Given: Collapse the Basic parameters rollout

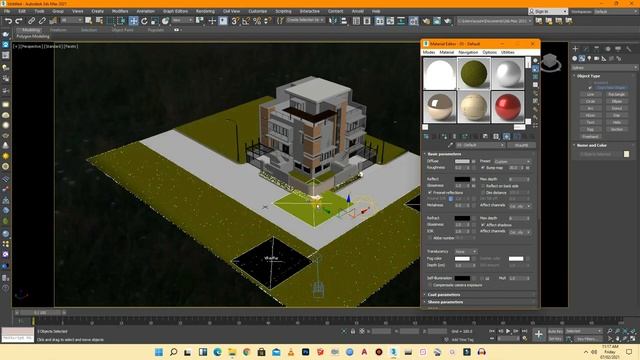Looking at the screenshot, I should click(x=444, y=154).
